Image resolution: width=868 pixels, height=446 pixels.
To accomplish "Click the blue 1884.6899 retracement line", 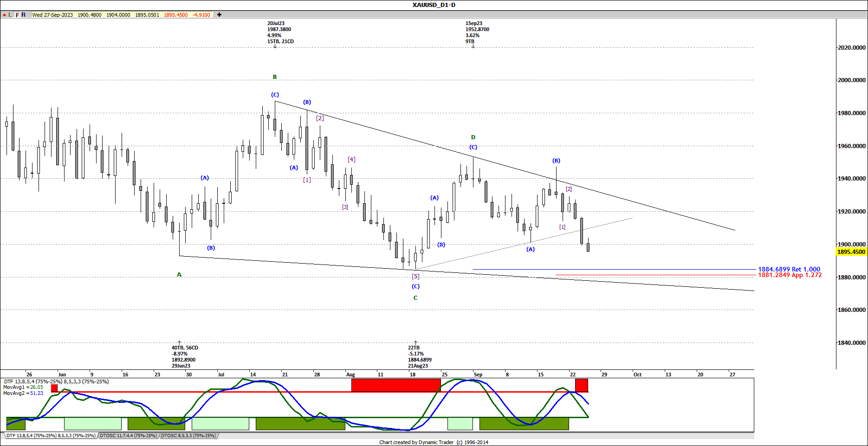I will pos(614,269).
